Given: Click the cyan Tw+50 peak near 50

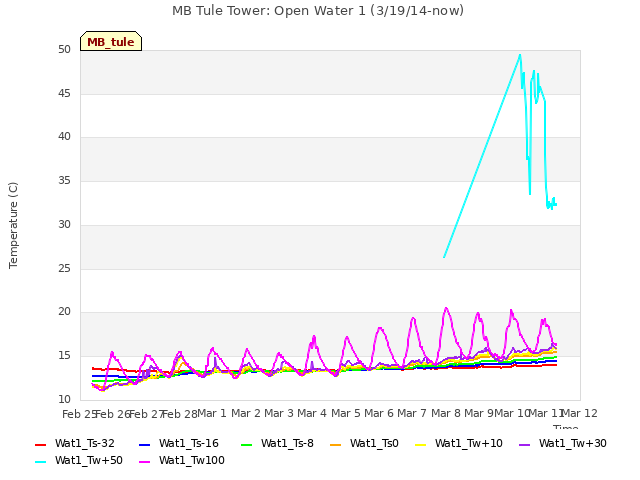Looking at the screenshot, I should pos(520,55).
